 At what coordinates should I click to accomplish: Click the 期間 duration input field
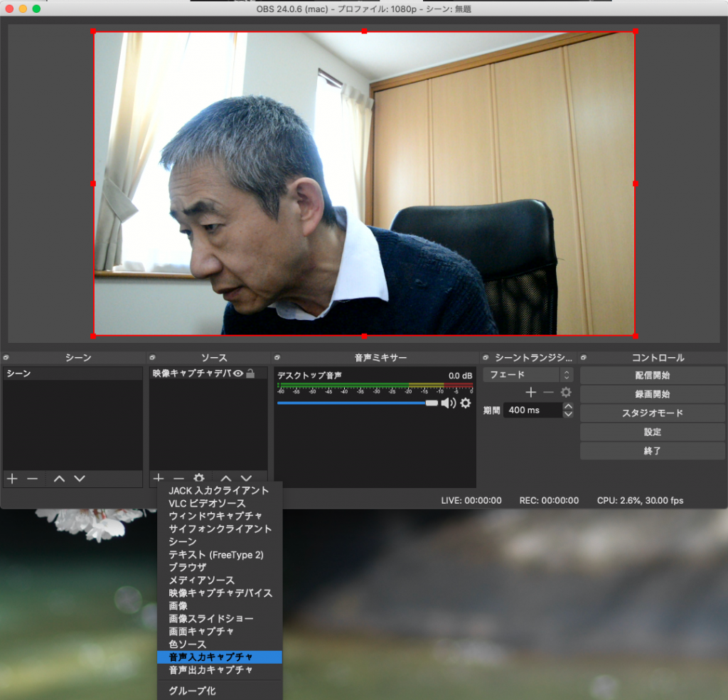532,410
